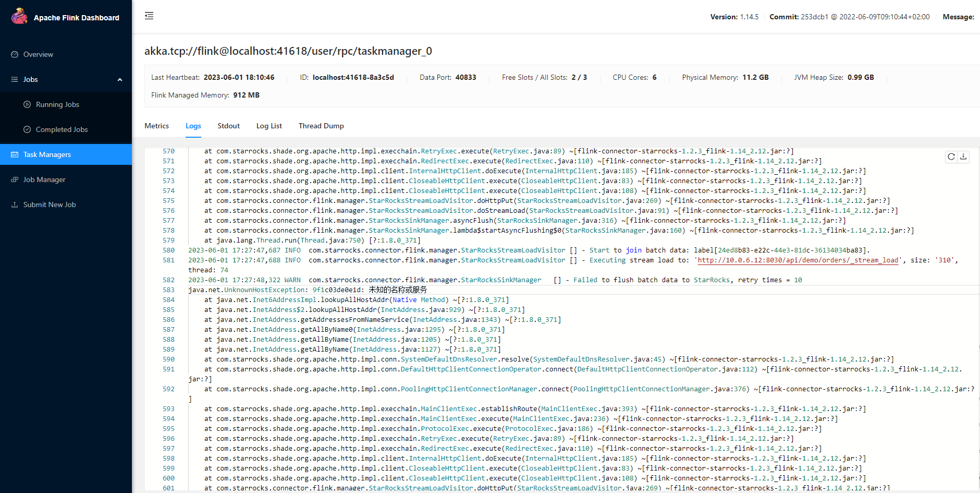The width and height of the screenshot is (980, 493).
Task: Select the Logs tab
Action: [x=193, y=126]
